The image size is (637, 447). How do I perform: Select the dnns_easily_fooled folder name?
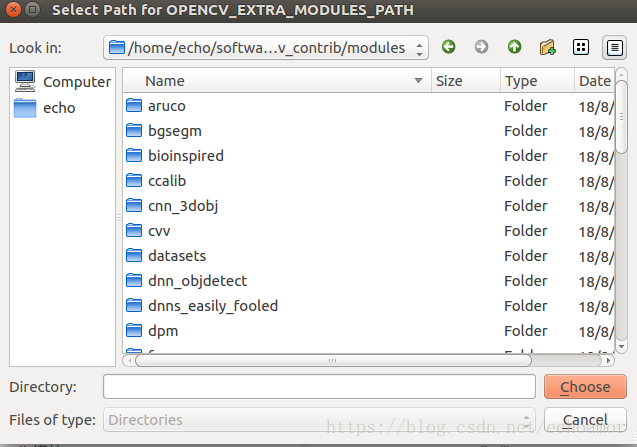213,306
